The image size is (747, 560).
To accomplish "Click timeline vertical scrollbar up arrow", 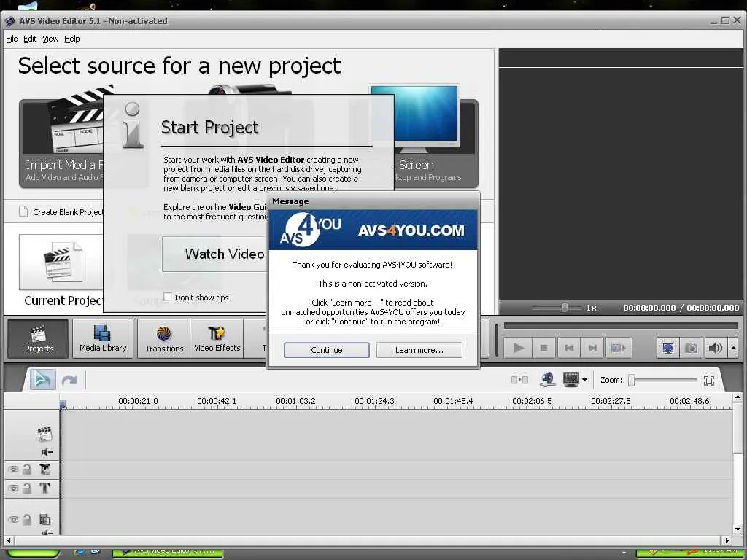I will pyautogui.click(x=738, y=397).
